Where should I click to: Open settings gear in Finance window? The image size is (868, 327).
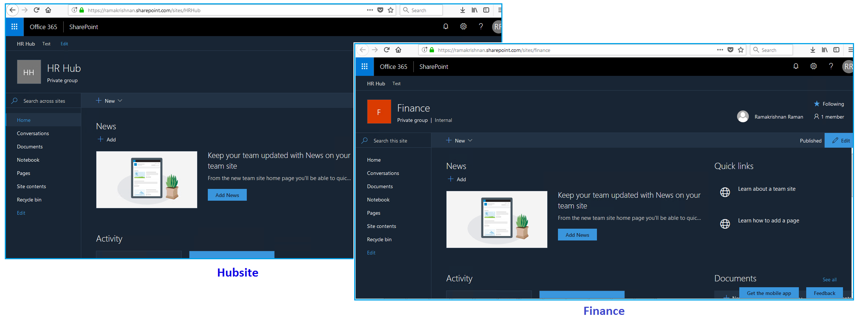(814, 66)
